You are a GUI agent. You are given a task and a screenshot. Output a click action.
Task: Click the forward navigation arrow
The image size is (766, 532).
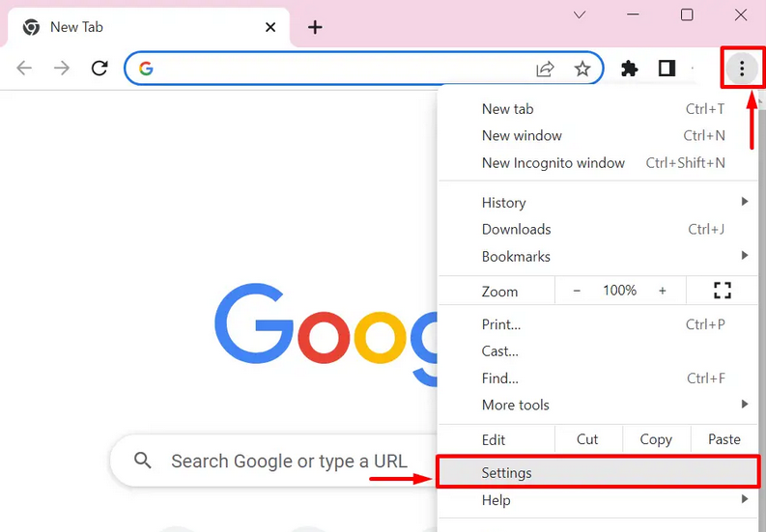pyautogui.click(x=62, y=68)
